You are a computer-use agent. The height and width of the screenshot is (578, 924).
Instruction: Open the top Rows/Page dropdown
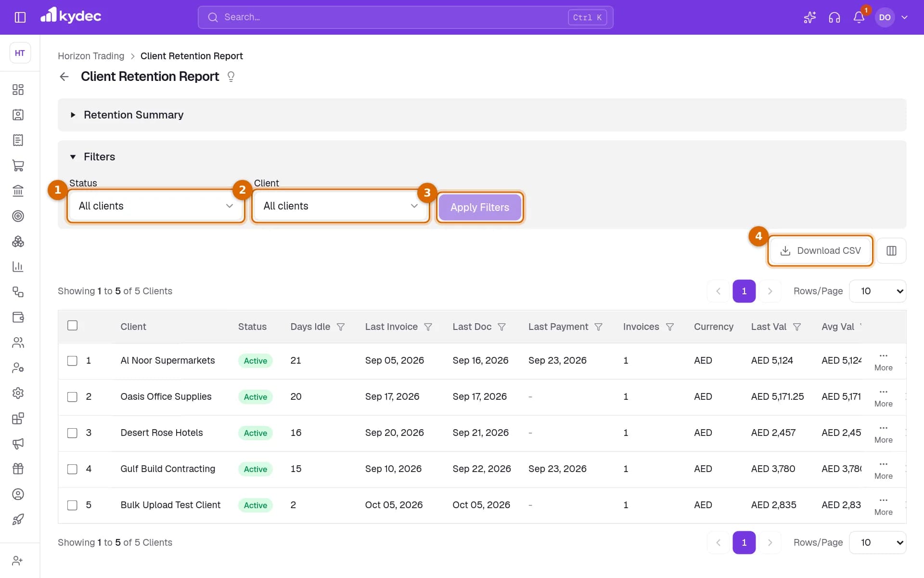878,291
